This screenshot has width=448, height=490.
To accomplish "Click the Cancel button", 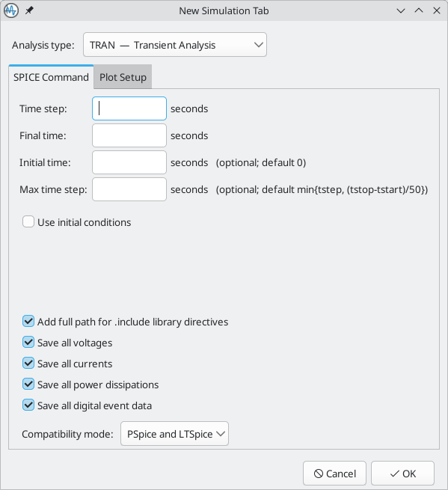I will tap(334, 474).
